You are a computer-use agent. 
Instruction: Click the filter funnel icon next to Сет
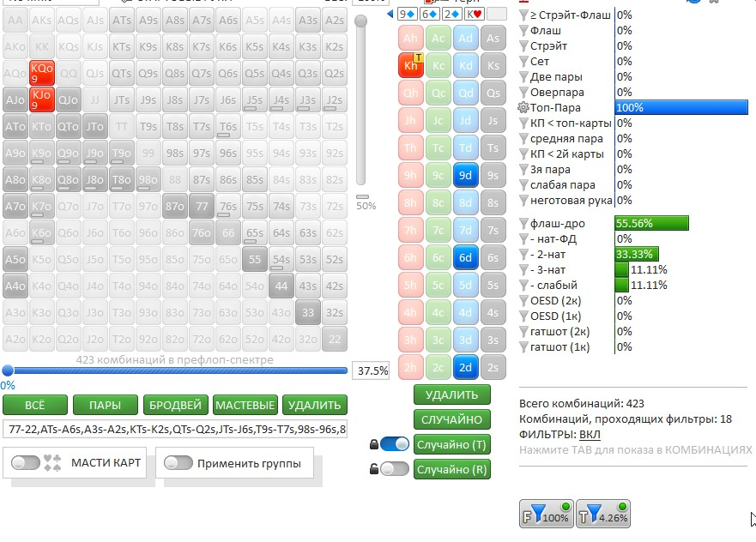pos(523,62)
